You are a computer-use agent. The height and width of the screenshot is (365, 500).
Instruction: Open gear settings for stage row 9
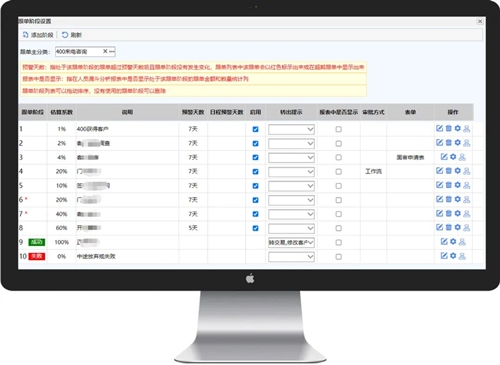click(x=453, y=241)
